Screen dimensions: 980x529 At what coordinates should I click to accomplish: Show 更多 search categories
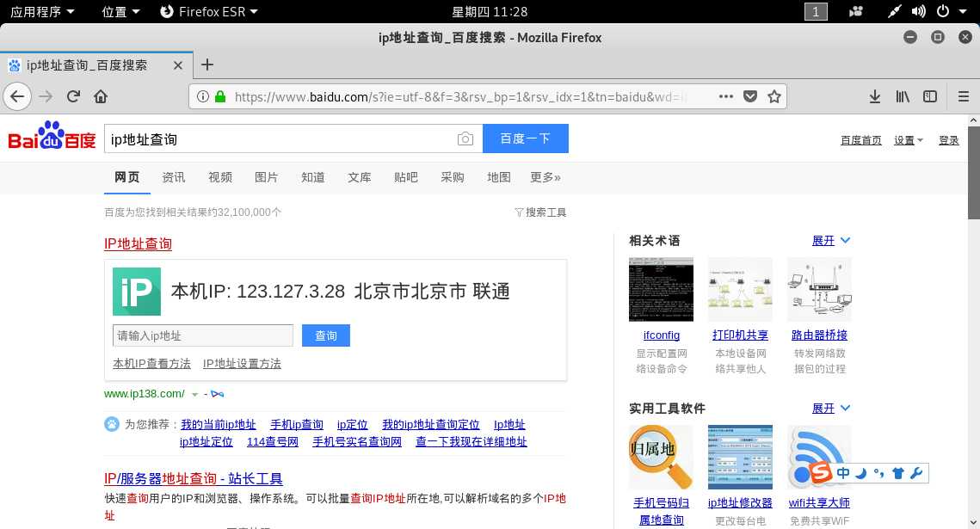point(545,177)
